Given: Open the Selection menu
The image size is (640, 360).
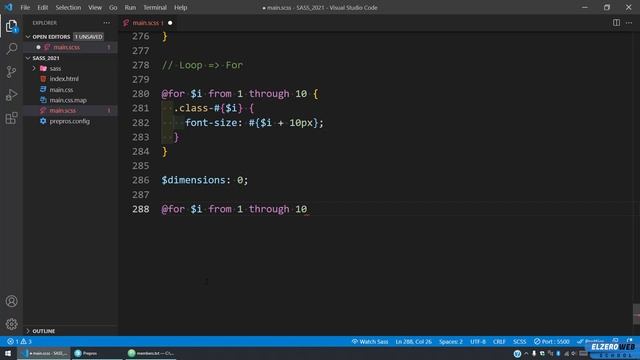Looking at the screenshot, I should click(x=68, y=7).
